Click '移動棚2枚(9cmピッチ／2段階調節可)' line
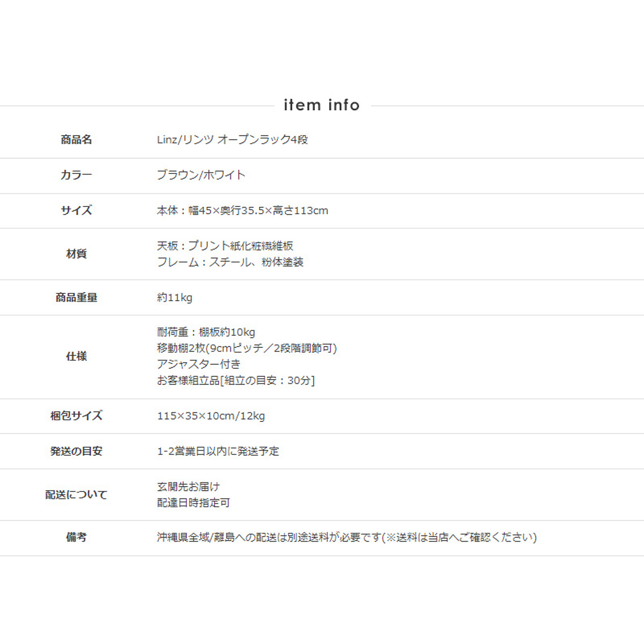The width and height of the screenshot is (644, 644). click(x=247, y=348)
